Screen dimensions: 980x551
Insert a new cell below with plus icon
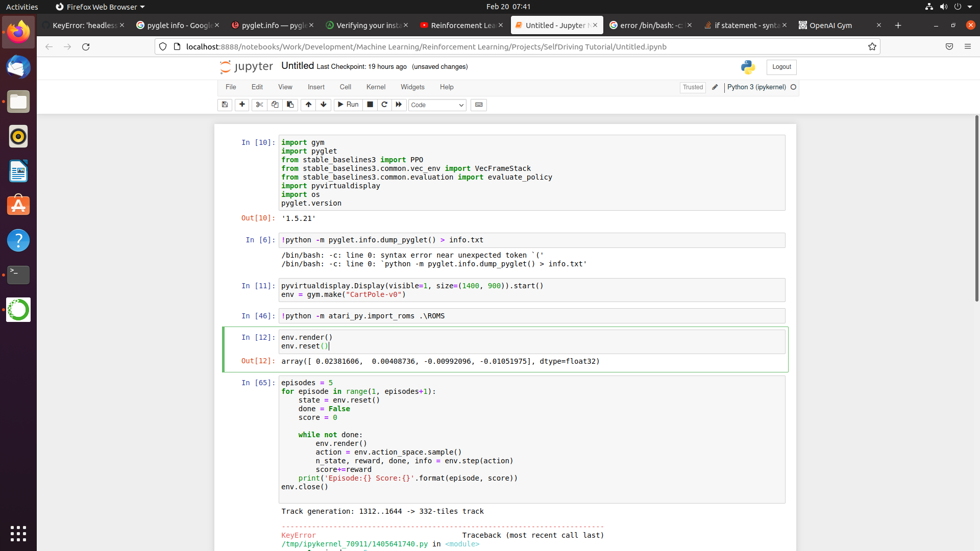pyautogui.click(x=242, y=105)
